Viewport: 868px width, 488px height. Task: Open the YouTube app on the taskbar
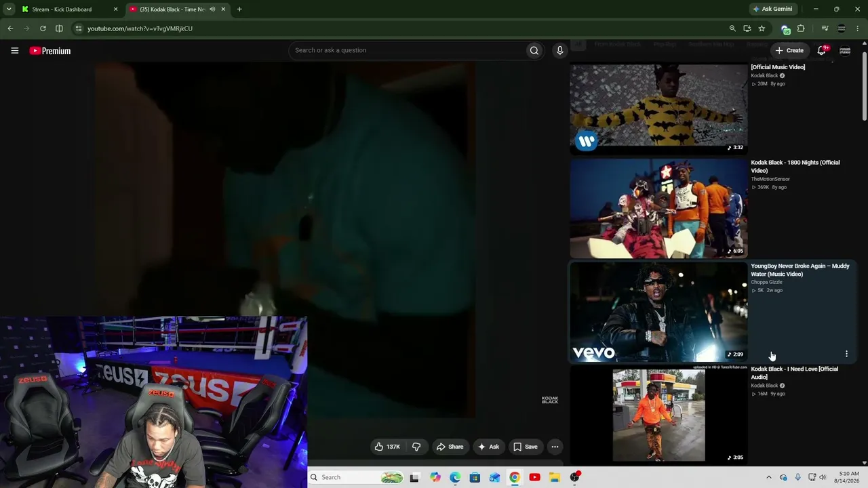coord(534,477)
